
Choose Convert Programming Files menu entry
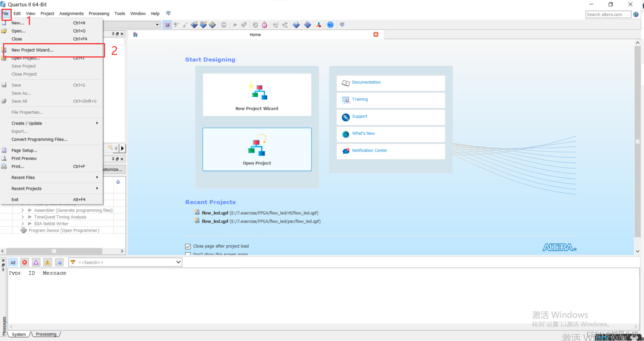coord(51,140)
